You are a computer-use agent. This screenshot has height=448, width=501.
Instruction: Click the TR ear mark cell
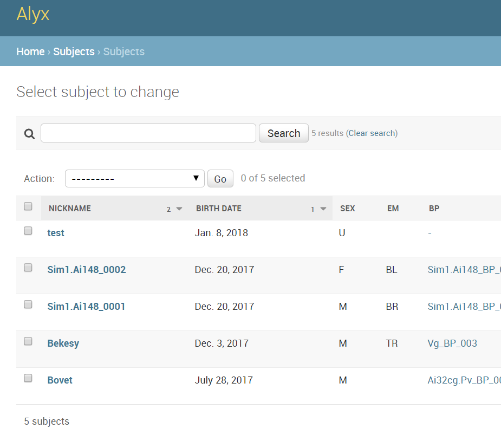pyautogui.click(x=392, y=343)
